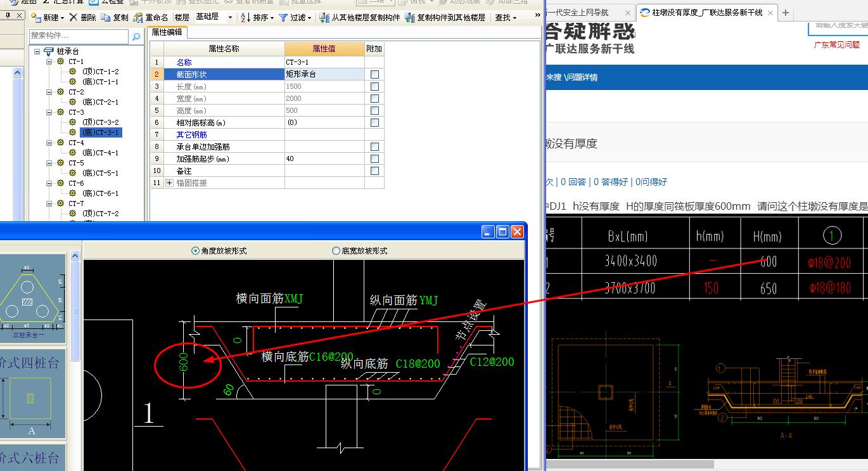The width and height of the screenshot is (868, 471).
Task: Click the 0问得好 link in browser
Action: pos(651,182)
